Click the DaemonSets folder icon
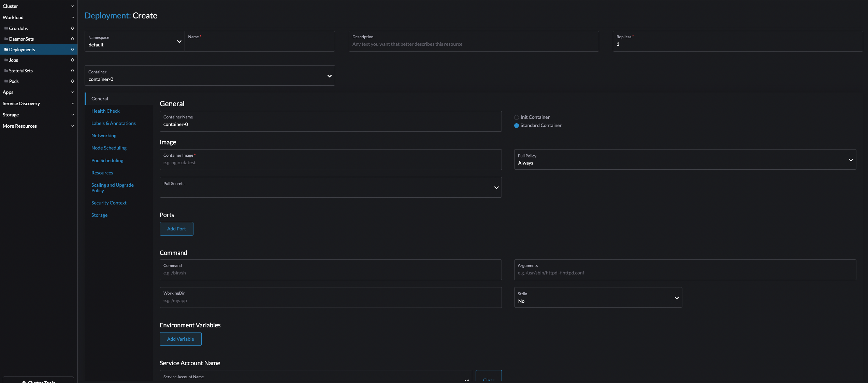The image size is (868, 383). (x=6, y=39)
